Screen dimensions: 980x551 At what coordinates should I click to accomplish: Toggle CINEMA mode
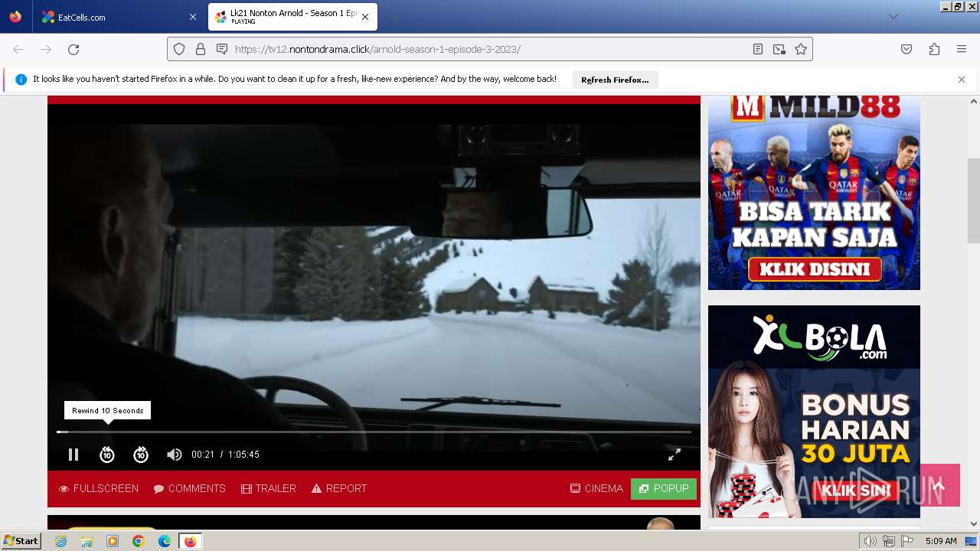click(596, 488)
